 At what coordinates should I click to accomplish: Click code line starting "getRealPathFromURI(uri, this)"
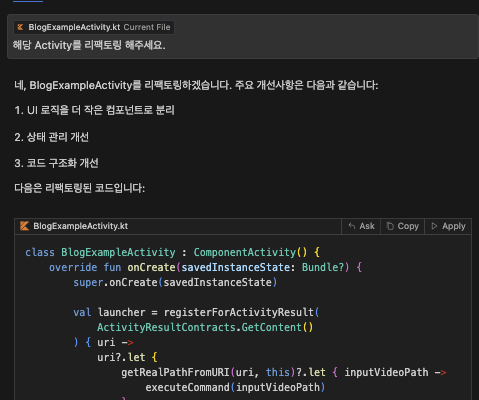284,372
